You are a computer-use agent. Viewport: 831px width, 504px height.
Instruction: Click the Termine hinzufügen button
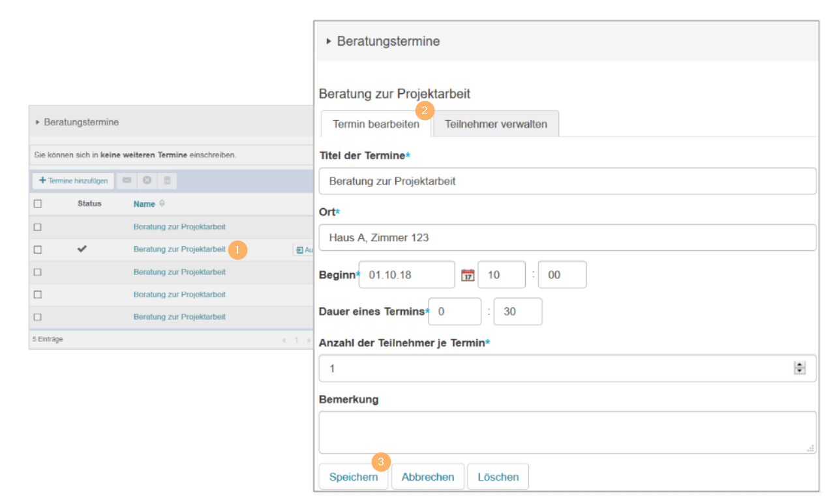coord(73,181)
